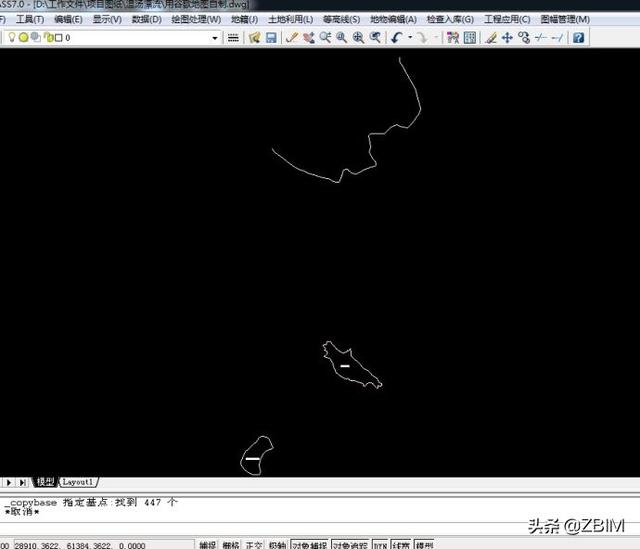Open the 土地利用(L) menu
Image resolution: width=640 pixels, height=549 pixels.
click(x=291, y=19)
